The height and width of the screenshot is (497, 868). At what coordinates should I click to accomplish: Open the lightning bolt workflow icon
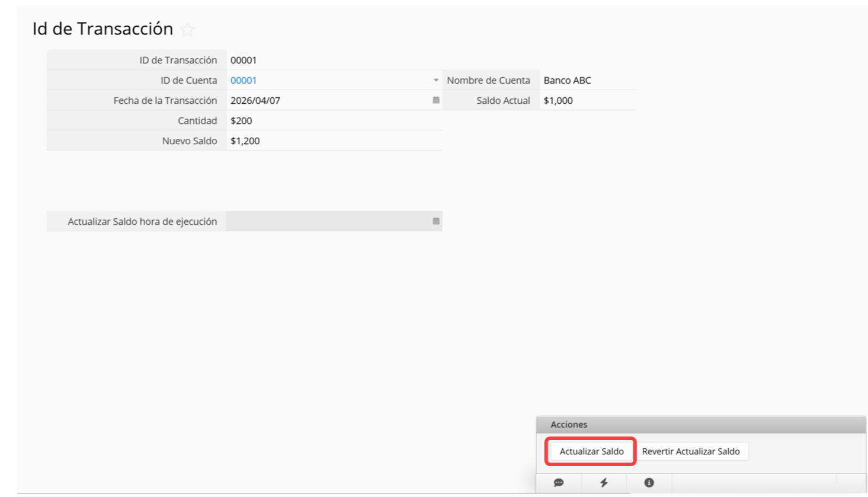[x=604, y=483]
